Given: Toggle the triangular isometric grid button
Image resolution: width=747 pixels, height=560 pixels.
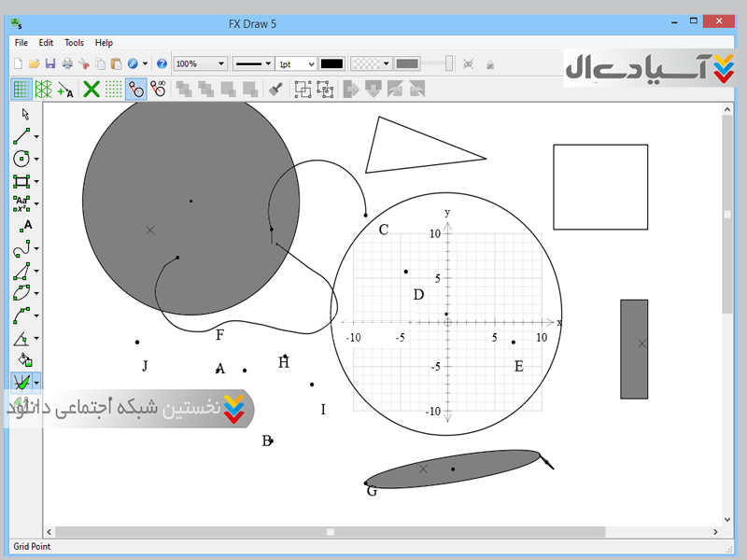Looking at the screenshot, I should pos(43,90).
